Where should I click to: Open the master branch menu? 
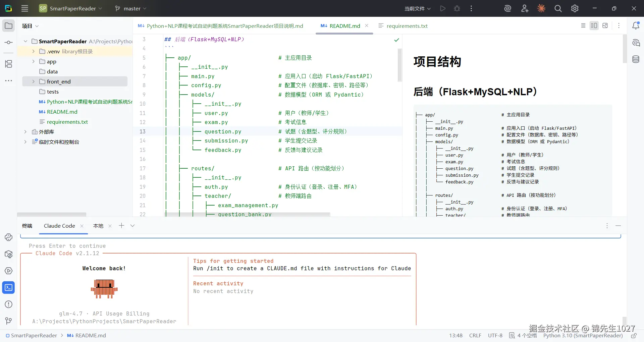tap(130, 8)
